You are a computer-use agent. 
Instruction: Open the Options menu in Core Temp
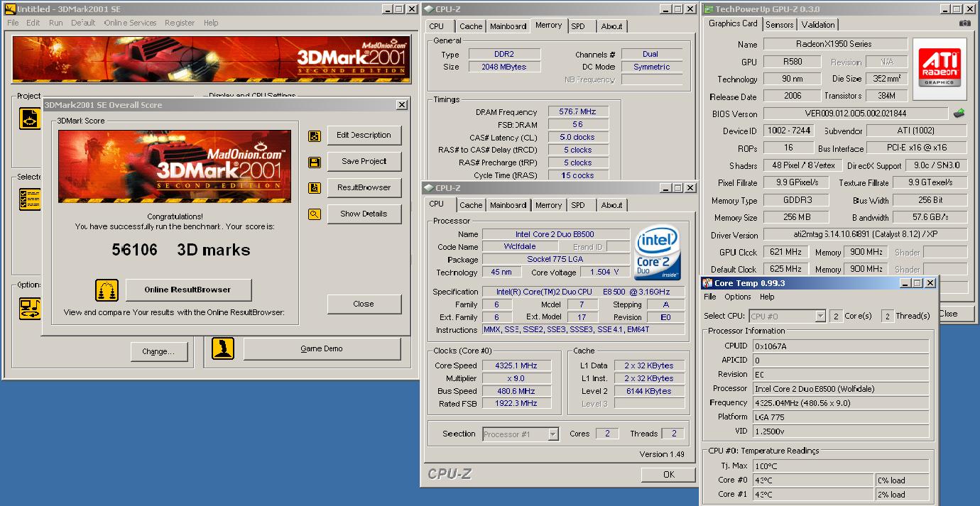(x=738, y=297)
